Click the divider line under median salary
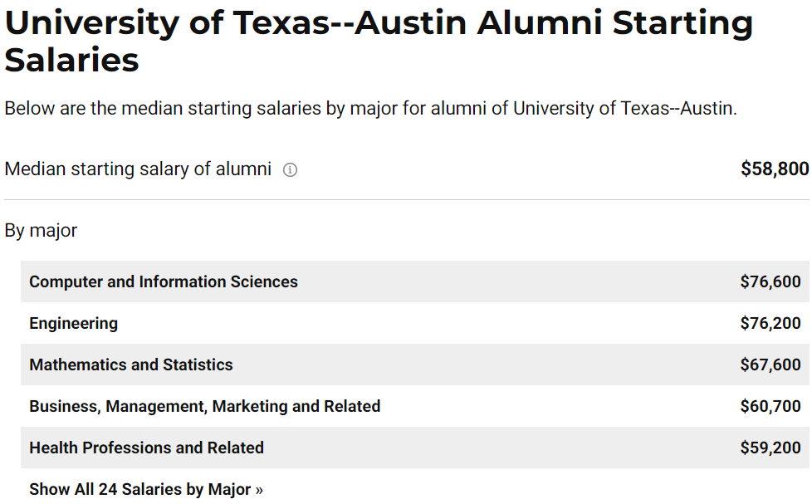The image size is (812, 504). coord(407,199)
